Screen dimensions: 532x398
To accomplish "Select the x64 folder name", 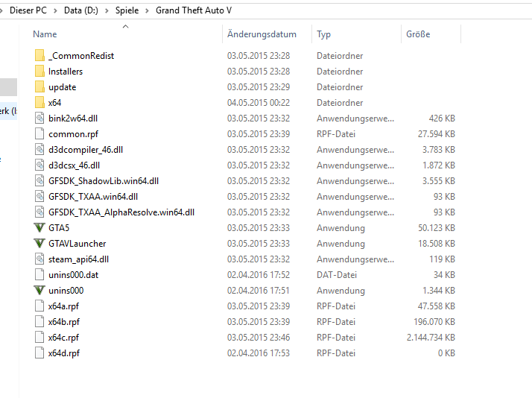I will click(x=54, y=102).
